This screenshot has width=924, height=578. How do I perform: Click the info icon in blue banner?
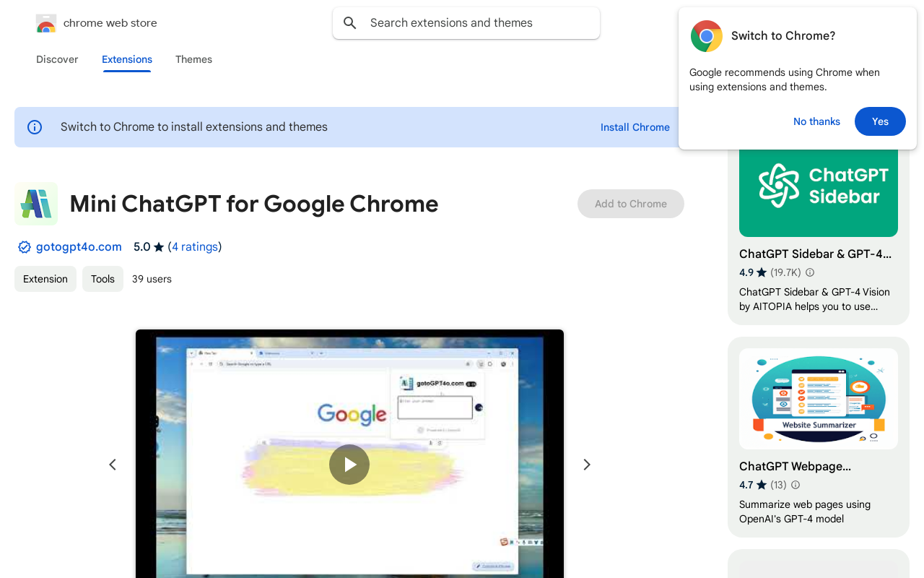(x=35, y=127)
